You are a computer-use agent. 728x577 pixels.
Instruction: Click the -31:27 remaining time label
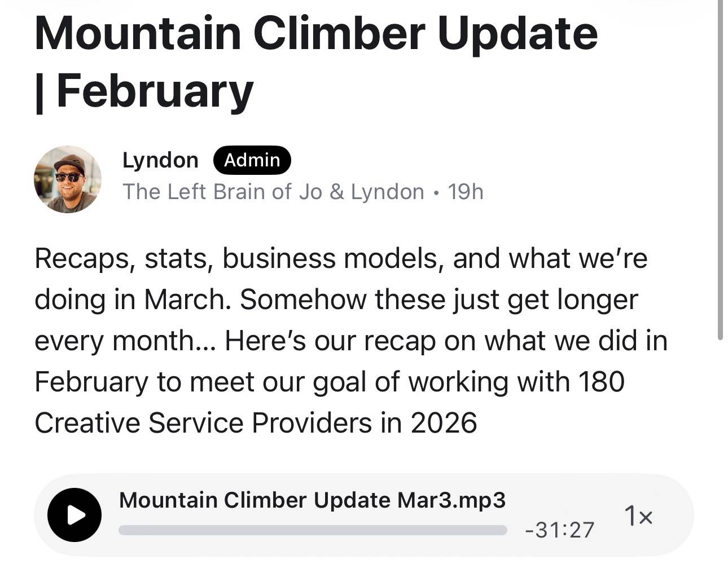559,530
